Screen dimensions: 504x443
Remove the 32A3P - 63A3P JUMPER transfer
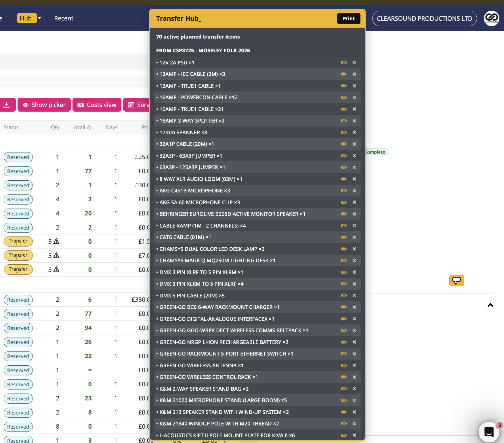(354, 156)
